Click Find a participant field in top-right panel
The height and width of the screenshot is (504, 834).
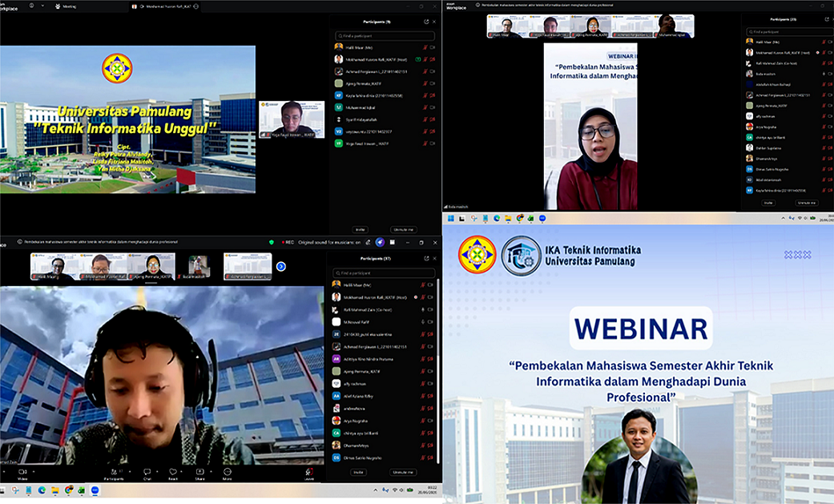pyautogui.click(x=789, y=32)
